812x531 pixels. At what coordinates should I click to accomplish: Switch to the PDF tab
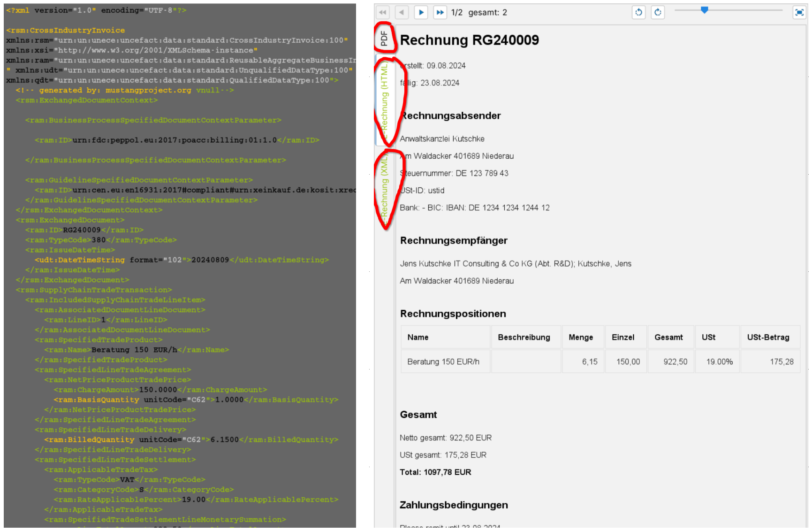pyautogui.click(x=384, y=38)
